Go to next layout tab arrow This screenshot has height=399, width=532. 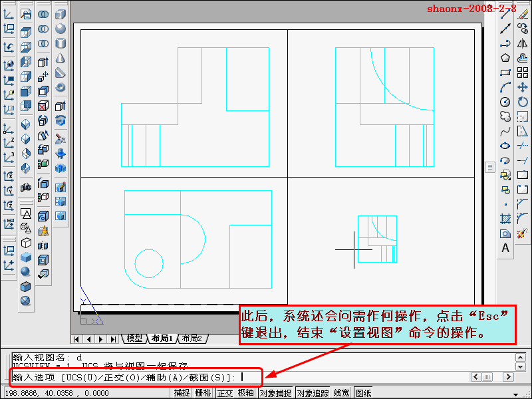click(101, 339)
